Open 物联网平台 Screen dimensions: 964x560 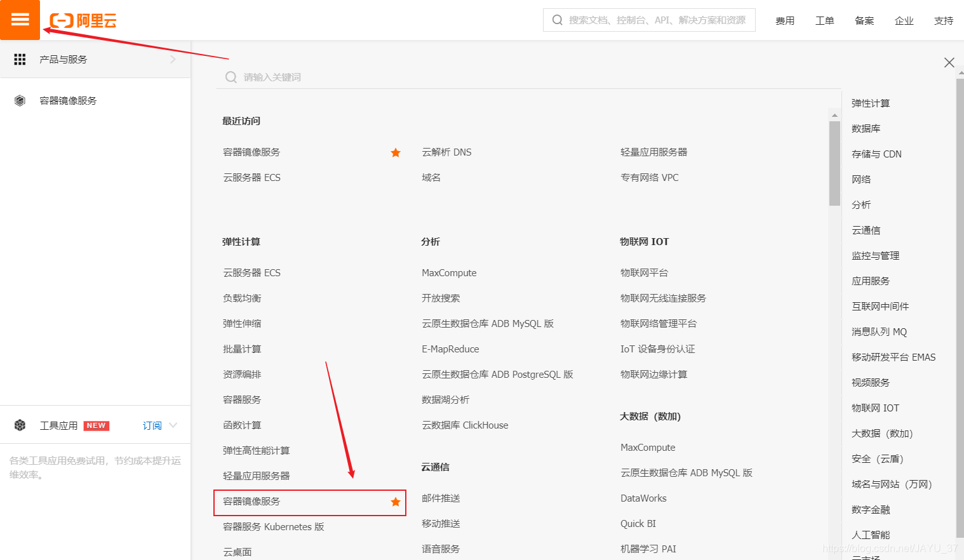644,273
